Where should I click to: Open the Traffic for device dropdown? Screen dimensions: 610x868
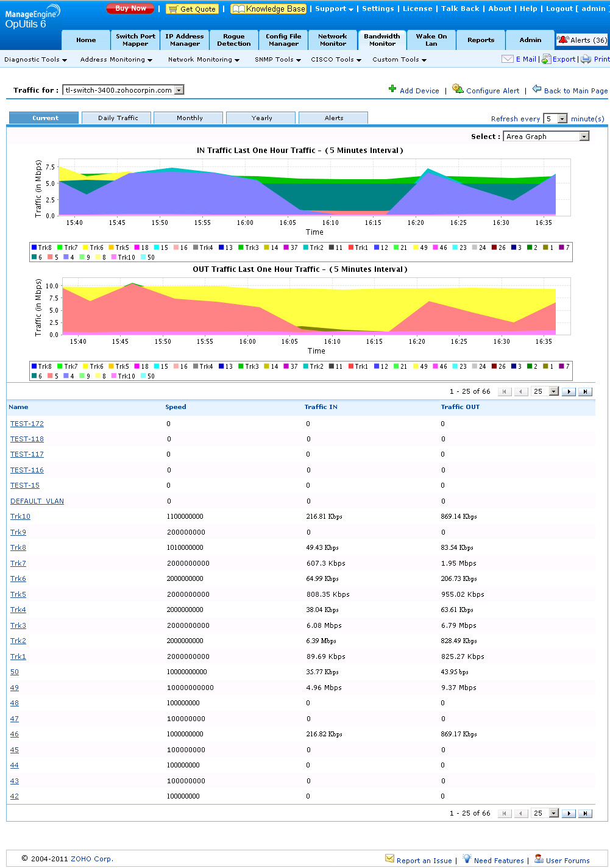pos(179,90)
